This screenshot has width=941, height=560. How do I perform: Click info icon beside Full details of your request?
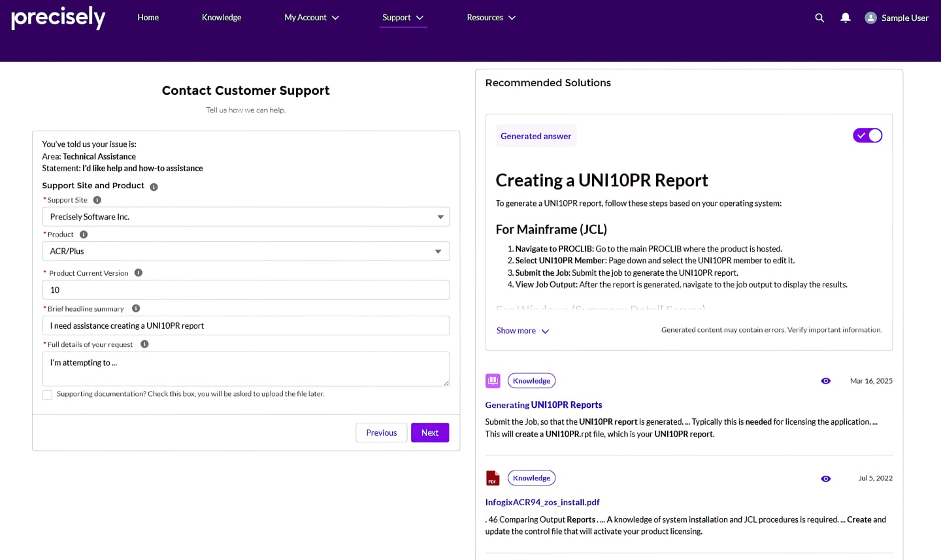[x=144, y=344]
